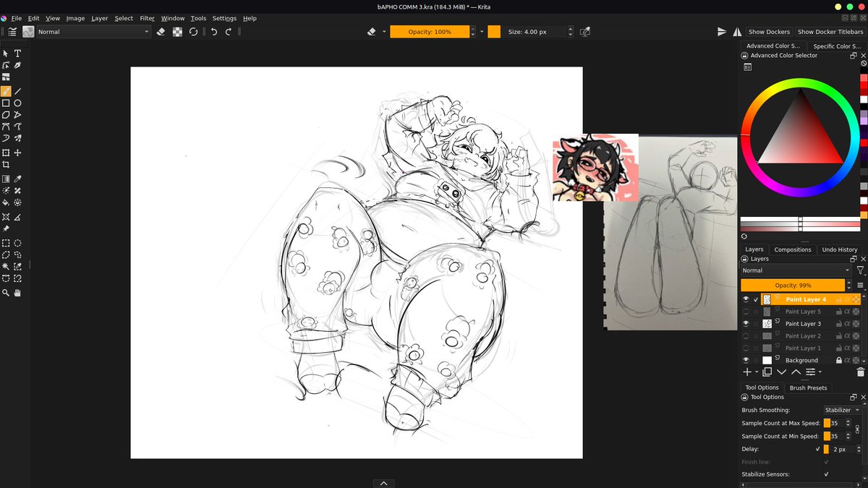Activate the Crop tool

6,165
